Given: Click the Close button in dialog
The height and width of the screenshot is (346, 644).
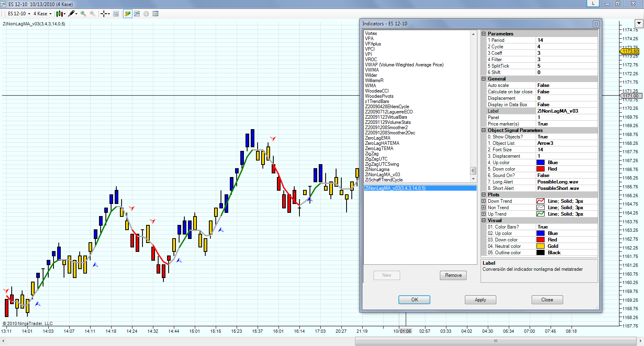Looking at the screenshot, I should click(x=547, y=300).
